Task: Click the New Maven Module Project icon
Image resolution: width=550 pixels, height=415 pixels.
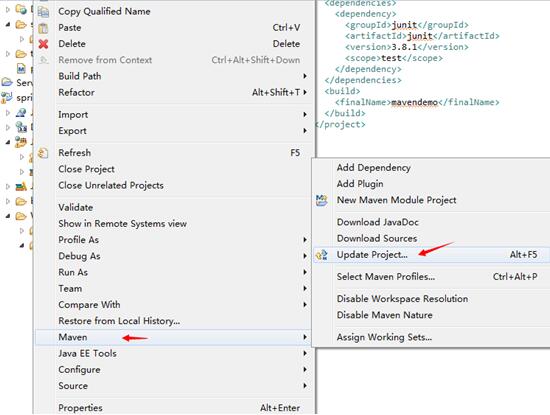Action: (x=322, y=200)
